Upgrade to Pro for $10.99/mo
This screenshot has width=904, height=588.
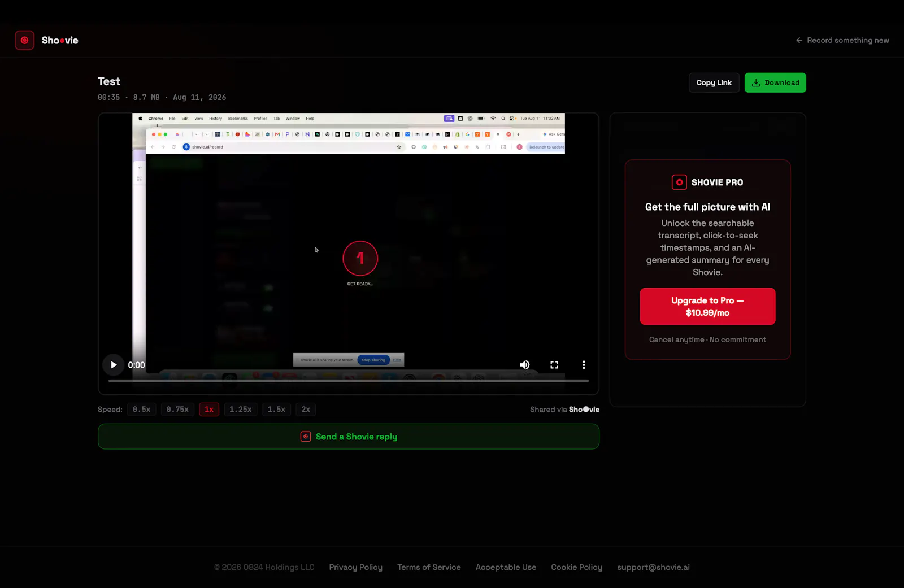(x=707, y=307)
